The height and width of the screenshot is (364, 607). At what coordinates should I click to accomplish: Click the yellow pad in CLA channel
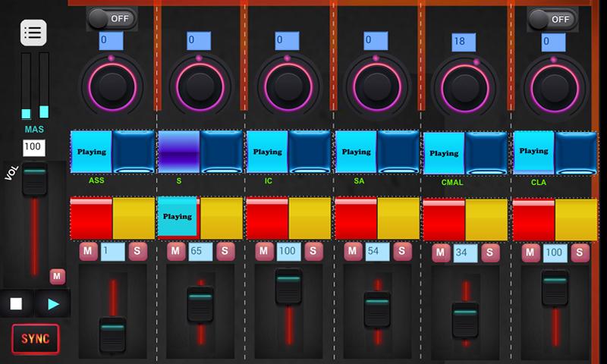coord(576,219)
